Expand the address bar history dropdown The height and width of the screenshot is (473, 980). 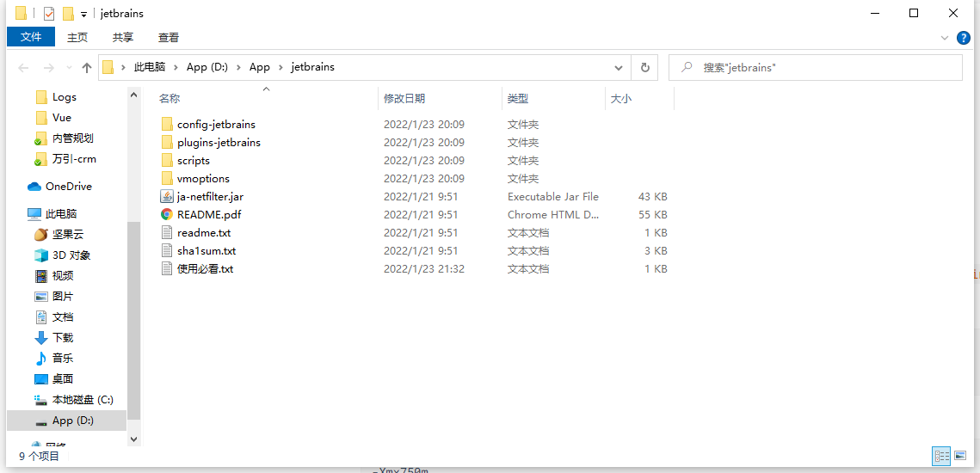pyautogui.click(x=619, y=67)
